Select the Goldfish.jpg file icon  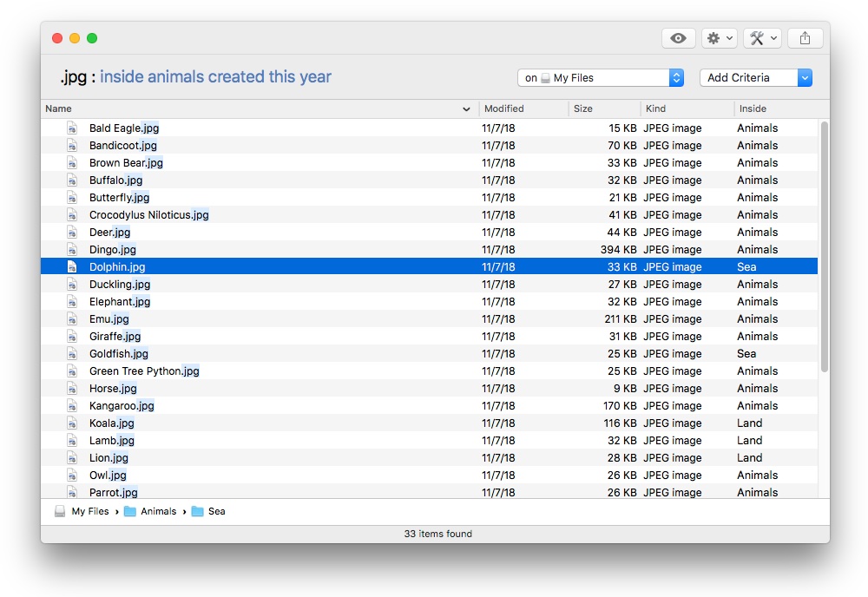coord(73,354)
